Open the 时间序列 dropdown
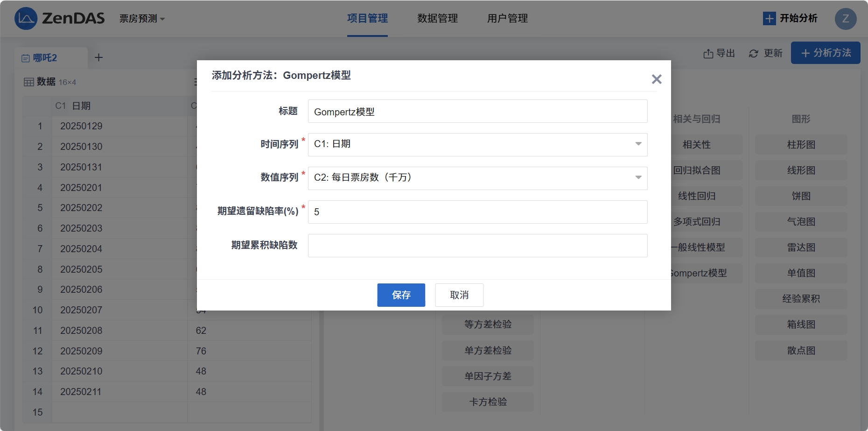The height and width of the screenshot is (431, 868). coord(477,144)
